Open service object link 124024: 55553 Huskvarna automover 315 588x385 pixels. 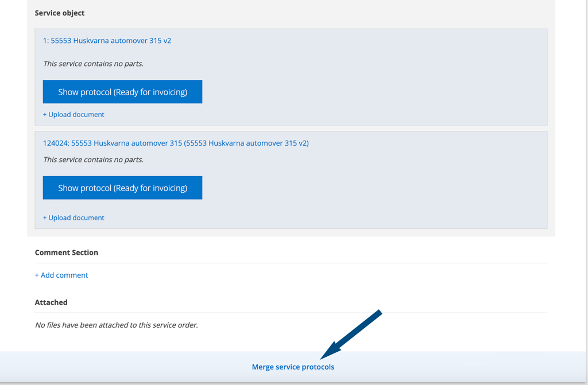176,143
